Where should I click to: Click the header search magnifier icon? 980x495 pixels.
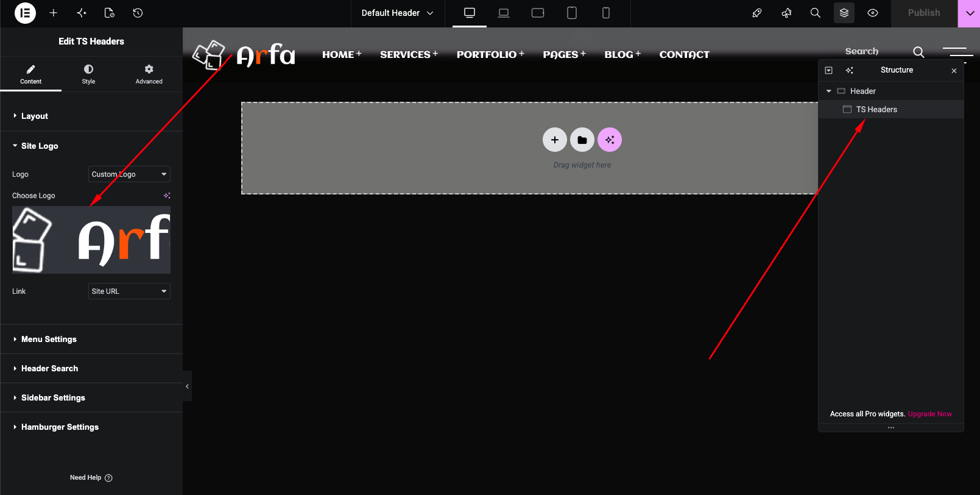coord(918,52)
